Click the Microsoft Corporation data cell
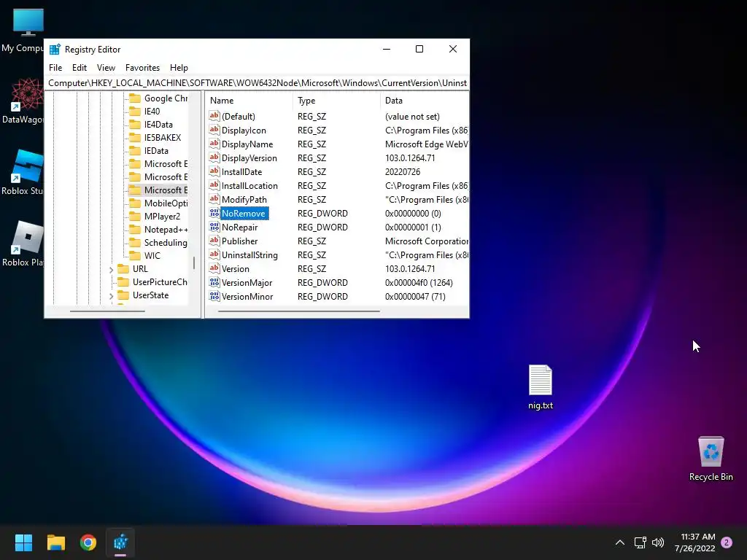The width and height of the screenshot is (747, 560). 426,241
